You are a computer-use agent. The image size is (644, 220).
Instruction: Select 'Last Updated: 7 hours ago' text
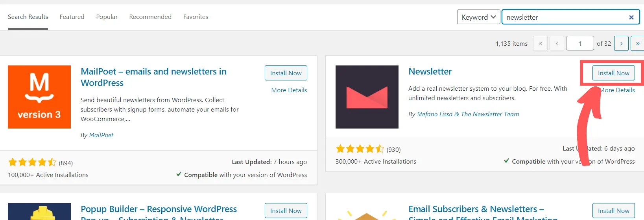(269, 162)
